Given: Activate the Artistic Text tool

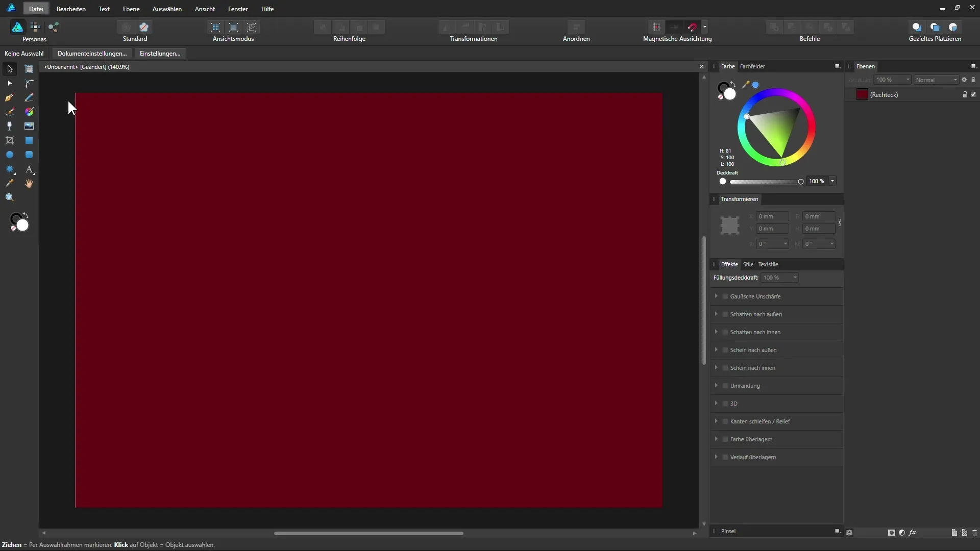Looking at the screenshot, I should coord(29,169).
